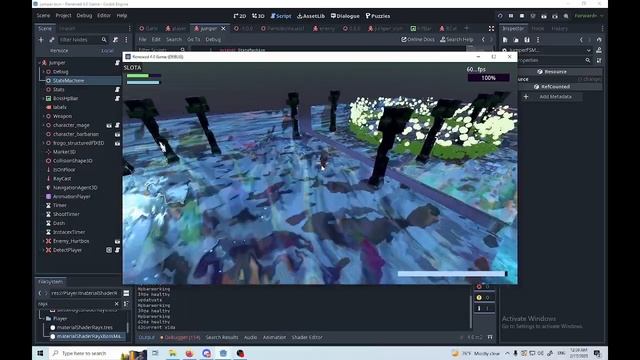
Task: Open the Scene menu
Action: [43, 16]
